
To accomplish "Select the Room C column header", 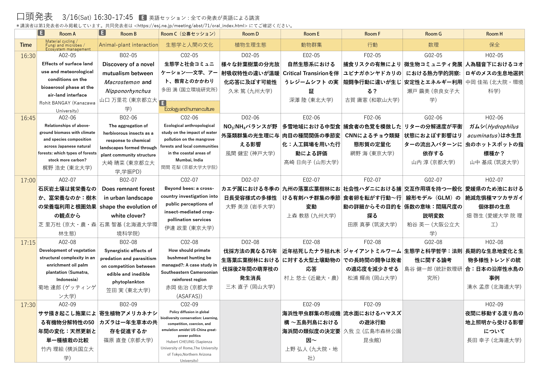I will (x=189, y=34).
